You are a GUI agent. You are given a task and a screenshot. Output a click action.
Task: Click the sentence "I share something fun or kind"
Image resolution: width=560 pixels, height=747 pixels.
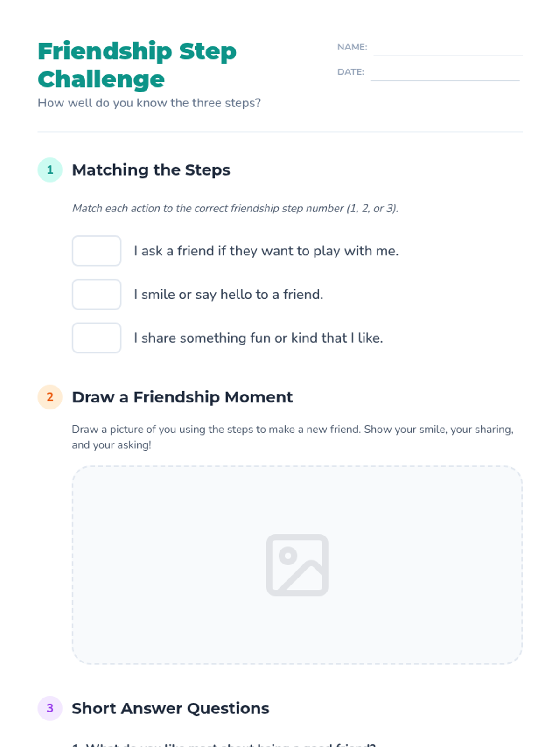[x=258, y=338]
